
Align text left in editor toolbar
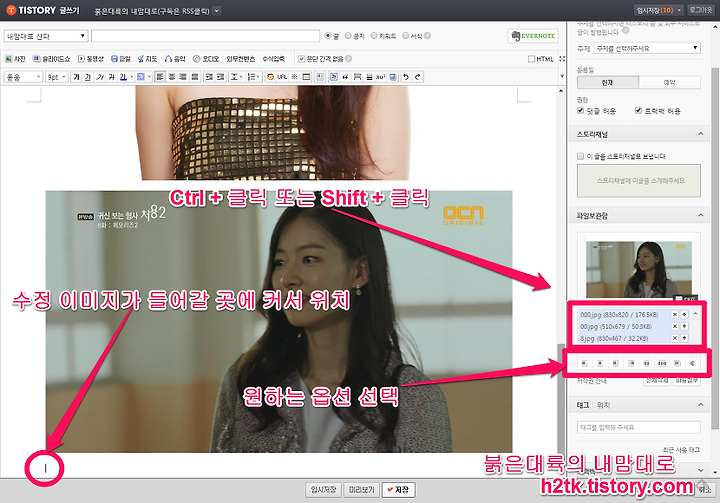click(159, 77)
